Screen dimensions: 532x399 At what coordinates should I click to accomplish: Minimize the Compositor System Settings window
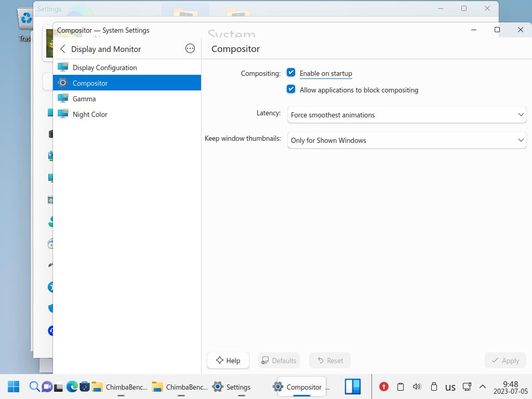[x=474, y=30]
